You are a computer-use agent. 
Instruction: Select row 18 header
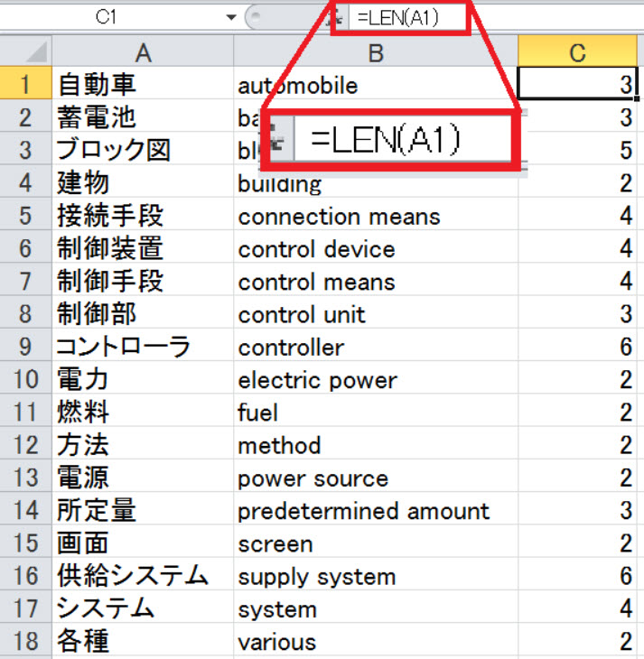(x=25, y=642)
